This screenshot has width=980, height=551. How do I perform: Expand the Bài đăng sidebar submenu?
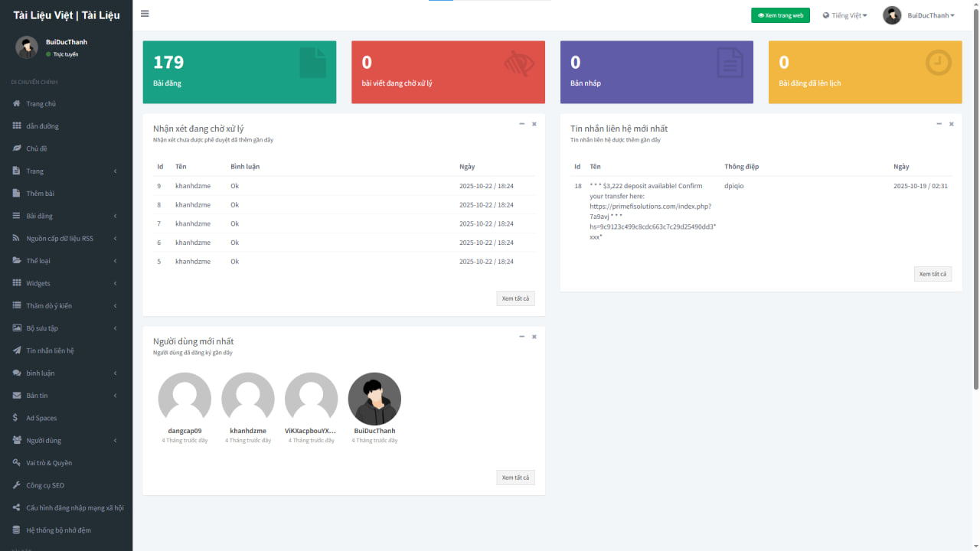(65, 216)
